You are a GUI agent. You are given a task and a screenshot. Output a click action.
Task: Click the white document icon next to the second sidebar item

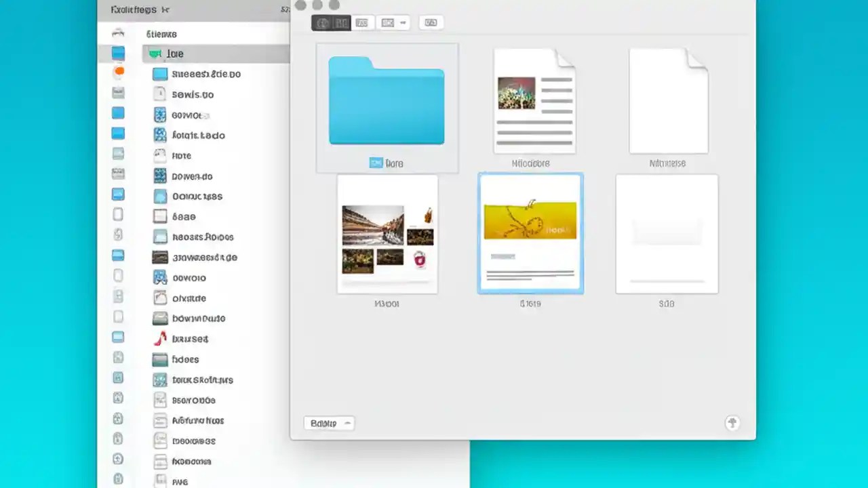[159, 94]
